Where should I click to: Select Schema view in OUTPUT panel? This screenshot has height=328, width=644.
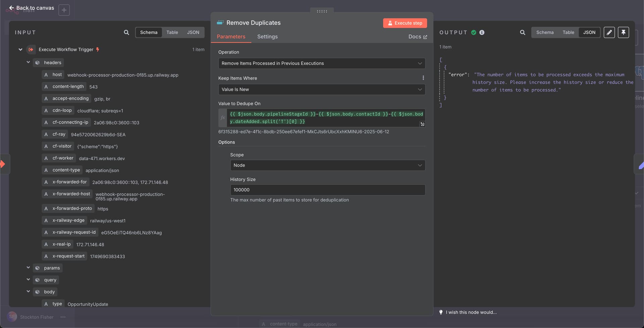pos(545,33)
